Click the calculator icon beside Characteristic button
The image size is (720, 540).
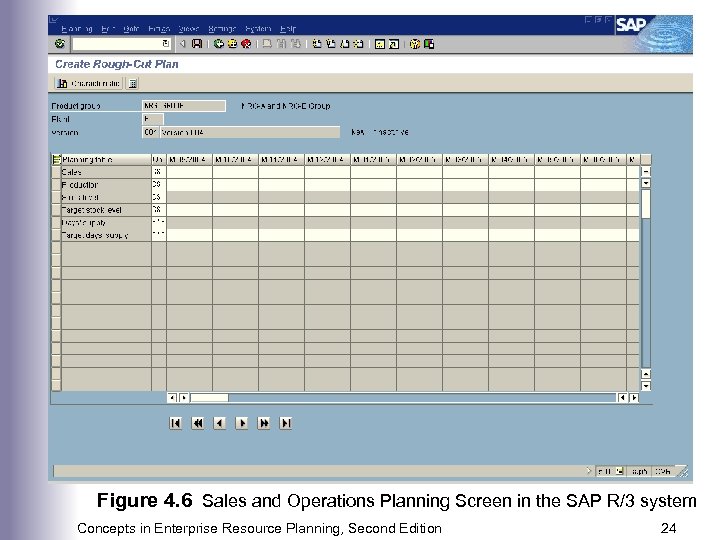click(x=133, y=84)
